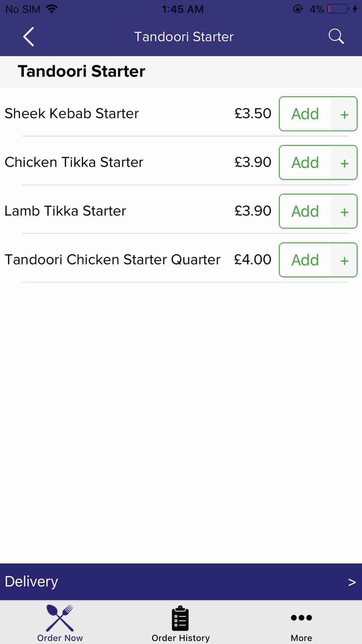Select Tandoori Chicken Starter Quarter item name
Screen dimensions: 362x644
click(113, 260)
